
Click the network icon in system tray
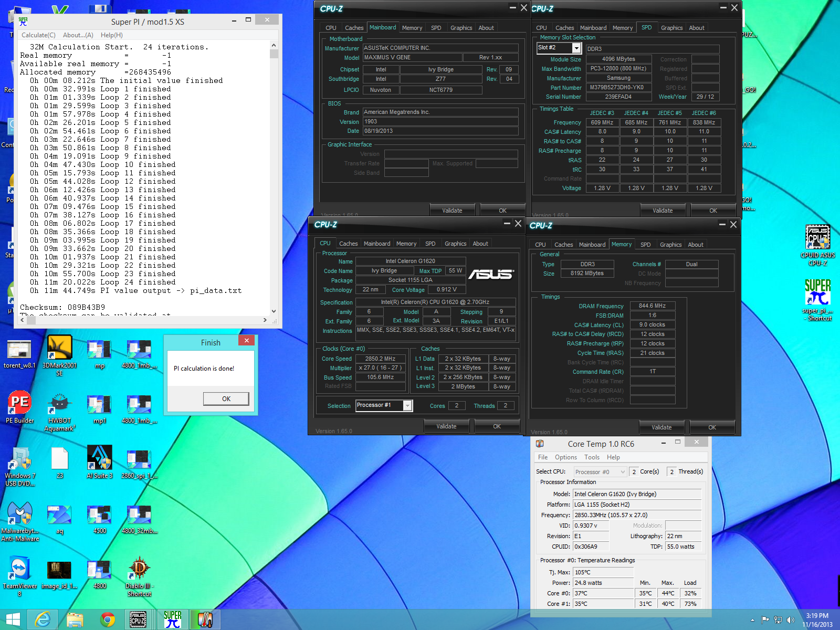(x=778, y=620)
